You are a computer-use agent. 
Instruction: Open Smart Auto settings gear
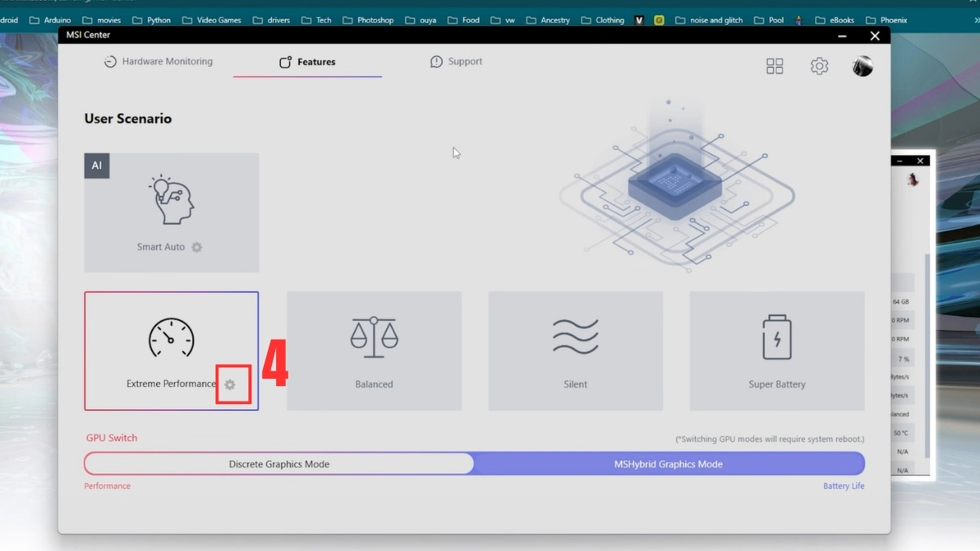197,247
